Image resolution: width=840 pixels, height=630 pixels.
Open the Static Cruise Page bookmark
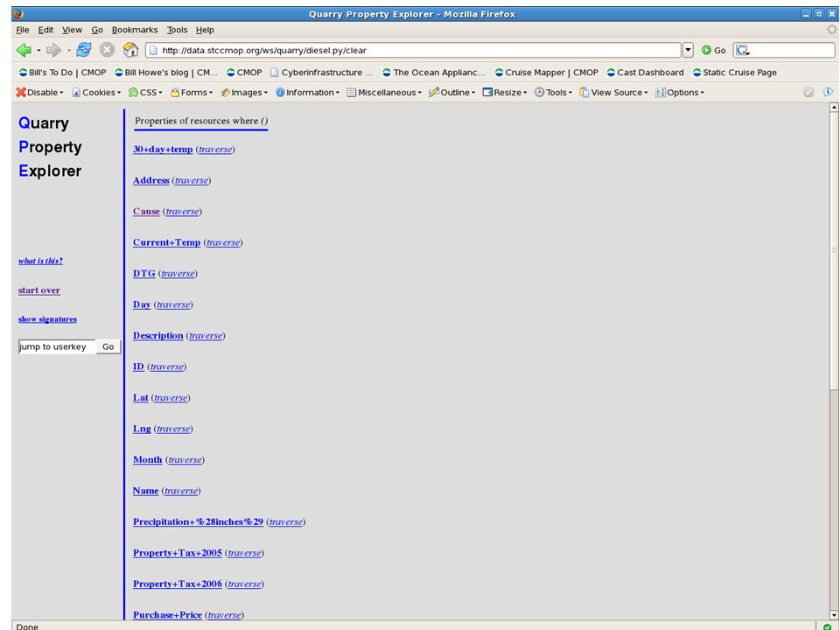coord(734,73)
